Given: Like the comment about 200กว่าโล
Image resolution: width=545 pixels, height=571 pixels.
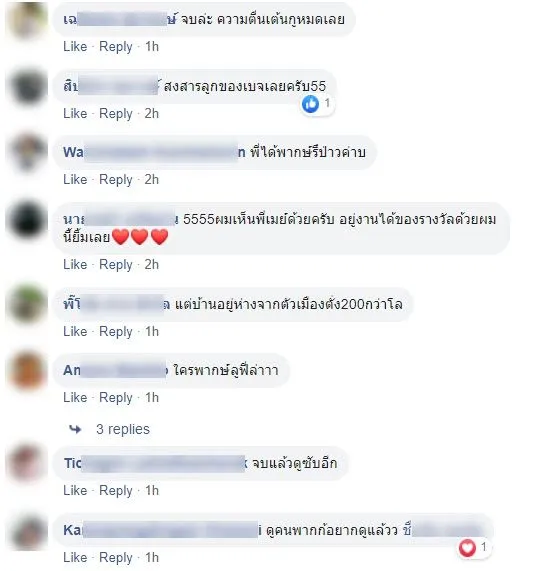Looking at the screenshot, I should point(75,332).
